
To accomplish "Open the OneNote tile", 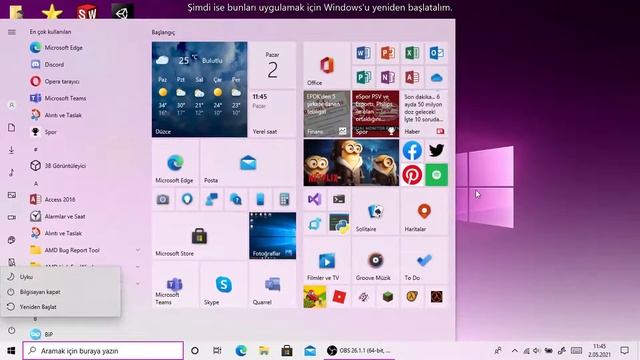I will [x=387, y=77].
